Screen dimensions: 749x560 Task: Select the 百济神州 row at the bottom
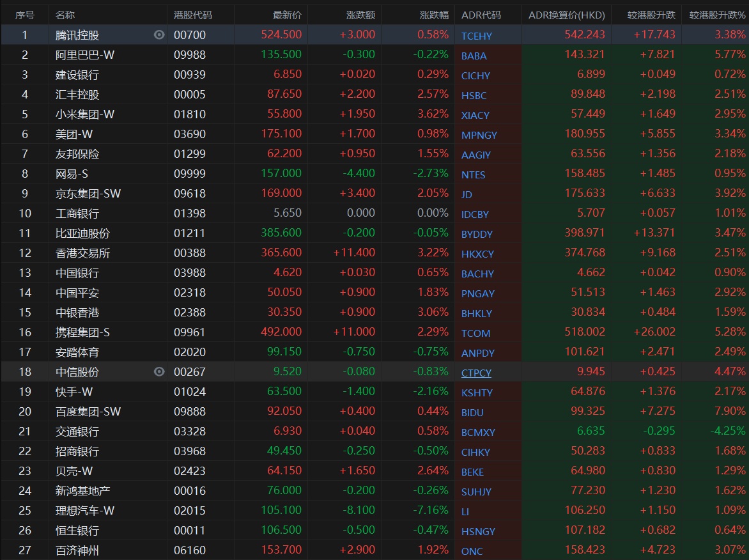77,550
